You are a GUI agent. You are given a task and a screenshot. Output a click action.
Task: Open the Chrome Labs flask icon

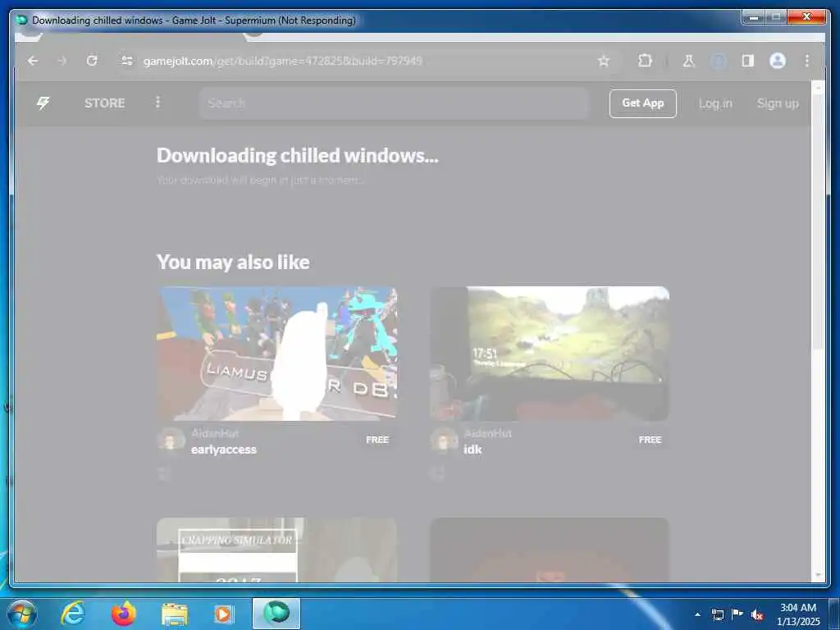tap(688, 61)
